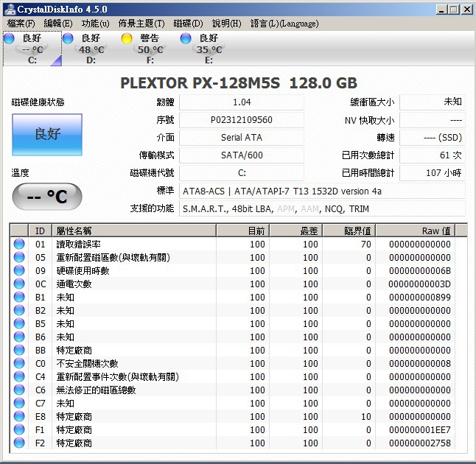Screen dimensions: 476x464
Task: Select drive E: 35 °C disk tab
Action: click(209, 49)
